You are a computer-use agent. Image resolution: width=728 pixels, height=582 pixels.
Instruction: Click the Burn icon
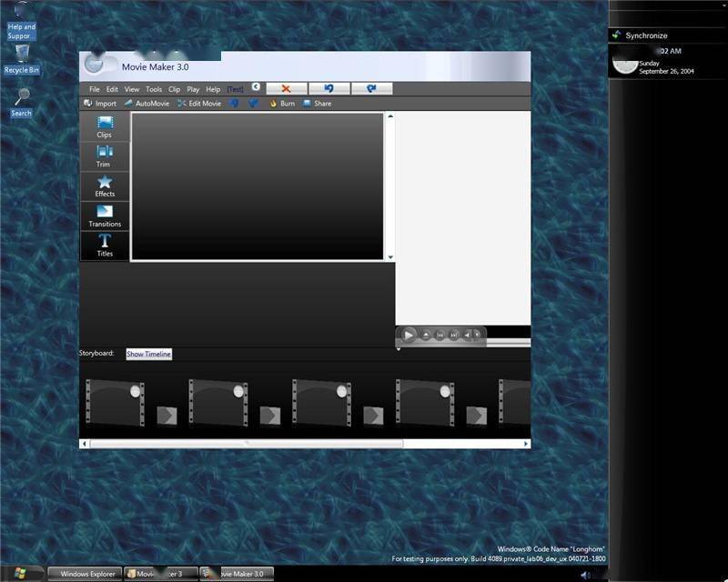(x=280, y=103)
